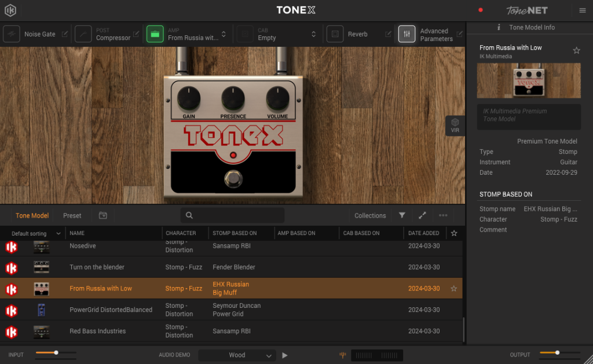The image size is (593, 364).
Task: Edit Compressor settings
Action: coord(136,34)
